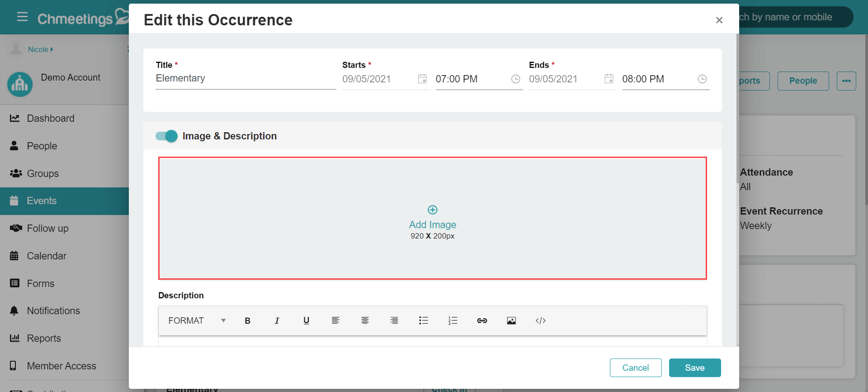Toggle the Image & Description switch
Screen dimensions: 868x392
click(166, 136)
